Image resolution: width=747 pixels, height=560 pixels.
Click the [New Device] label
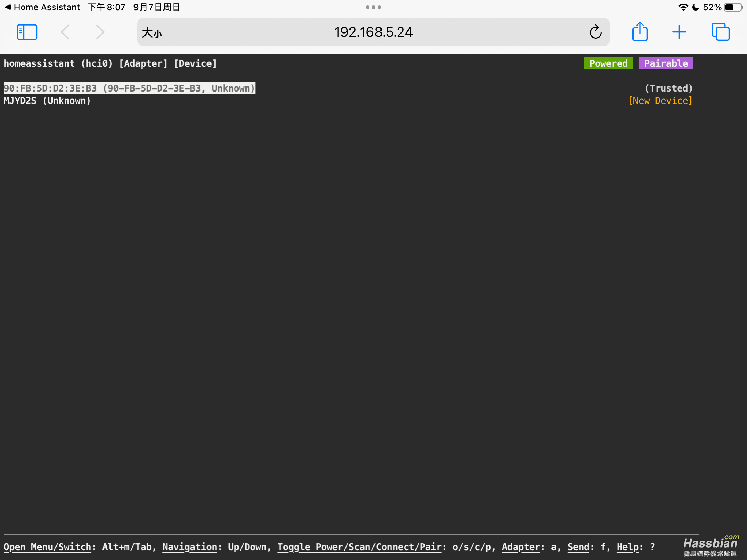click(661, 101)
